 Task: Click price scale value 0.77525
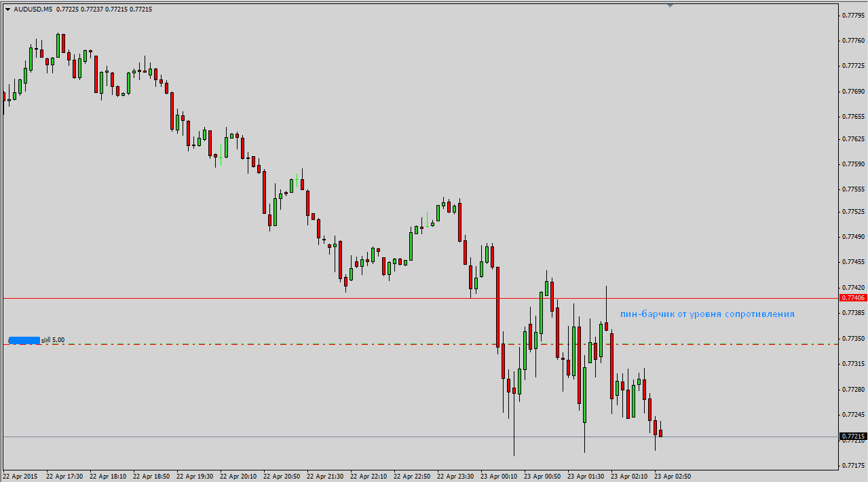[853, 212]
